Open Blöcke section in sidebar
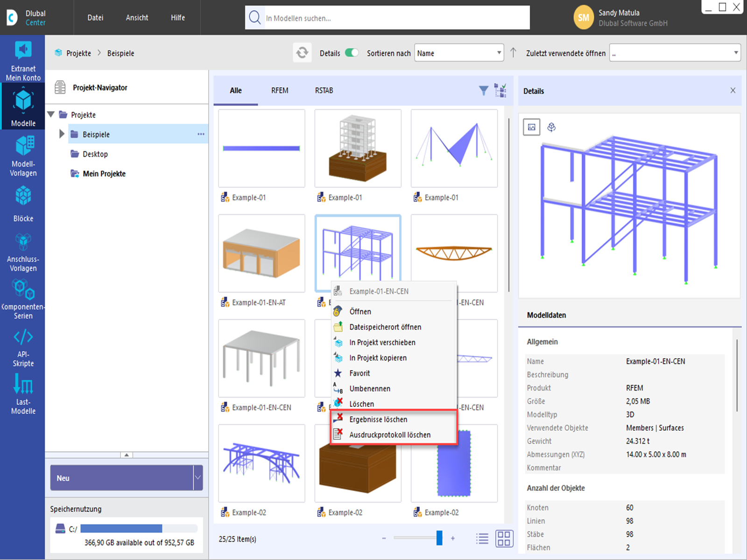Viewport: 747px width, 560px height. coord(23,203)
